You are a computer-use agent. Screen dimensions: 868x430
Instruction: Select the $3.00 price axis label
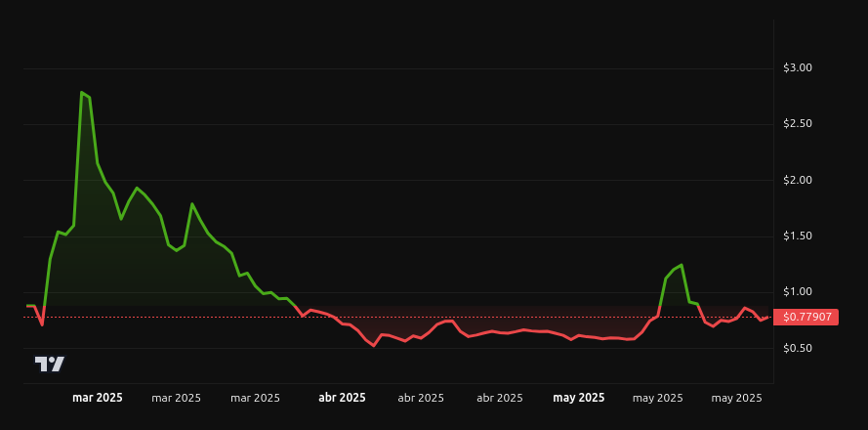click(x=797, y=67)
